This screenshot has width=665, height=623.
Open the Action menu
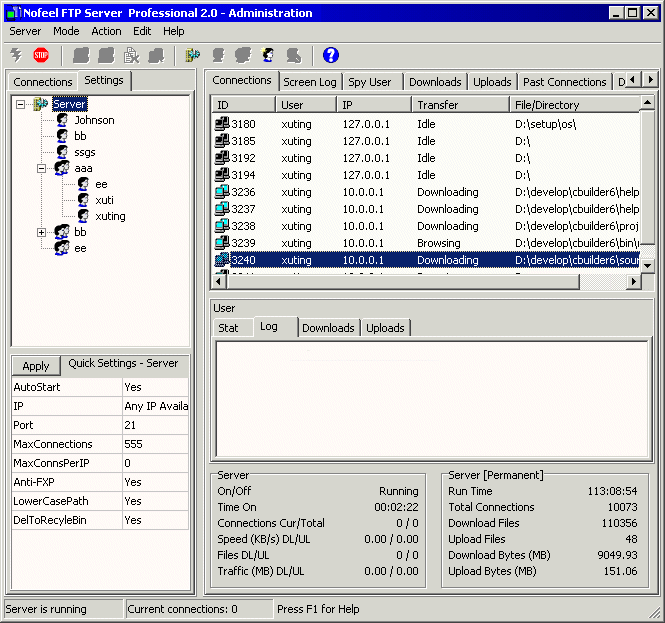tap(106, 31)
